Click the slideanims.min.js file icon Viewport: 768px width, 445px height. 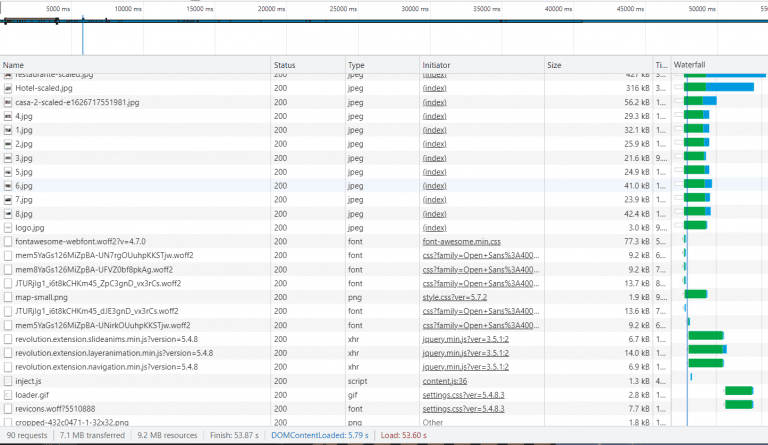8,339
